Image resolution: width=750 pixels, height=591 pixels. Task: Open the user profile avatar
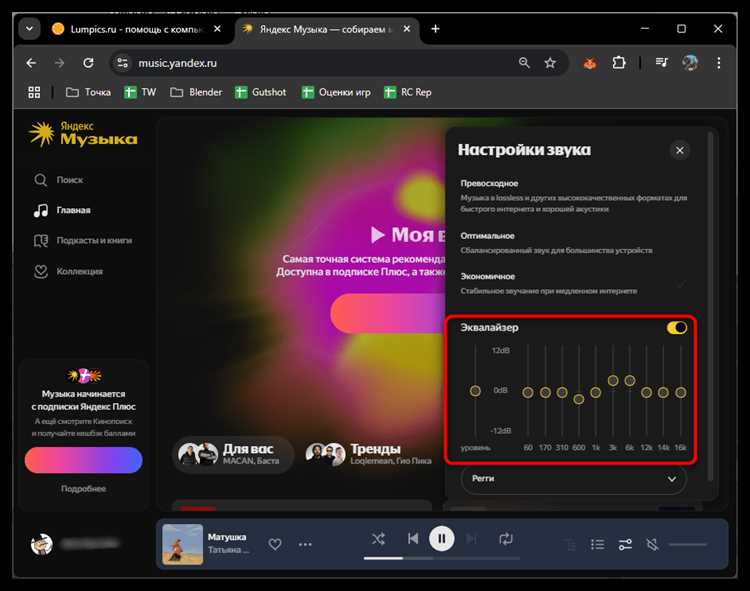42,544
